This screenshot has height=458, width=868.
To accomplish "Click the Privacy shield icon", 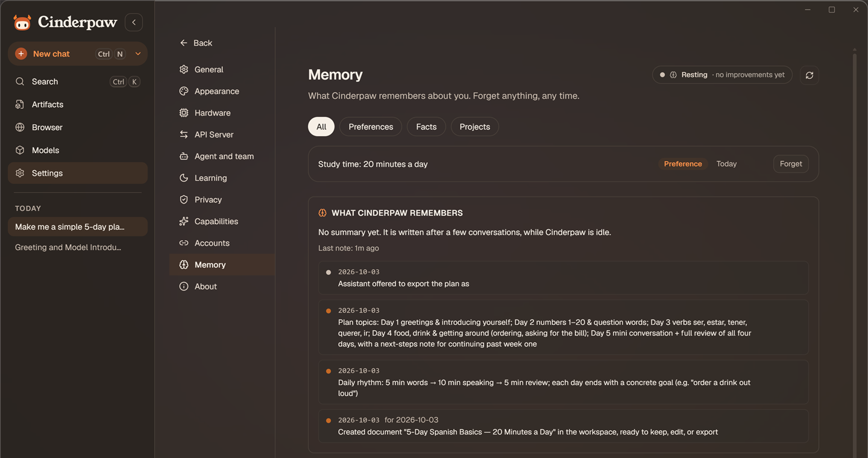I will [x=184, y=199].
